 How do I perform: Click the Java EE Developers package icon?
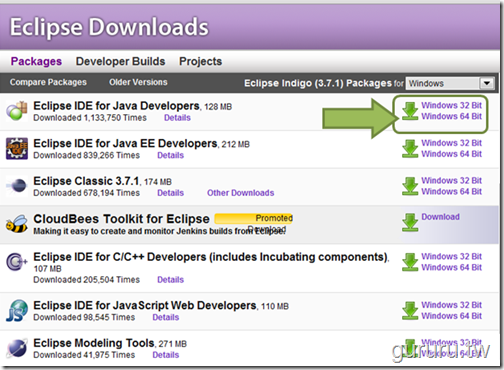(17, 149)
